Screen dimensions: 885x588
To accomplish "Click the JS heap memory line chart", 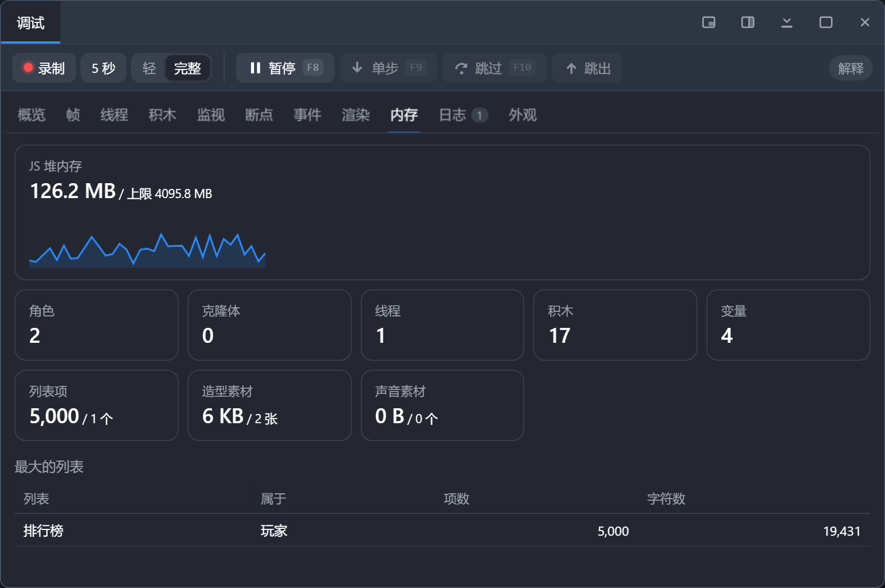I will [147, 250].
